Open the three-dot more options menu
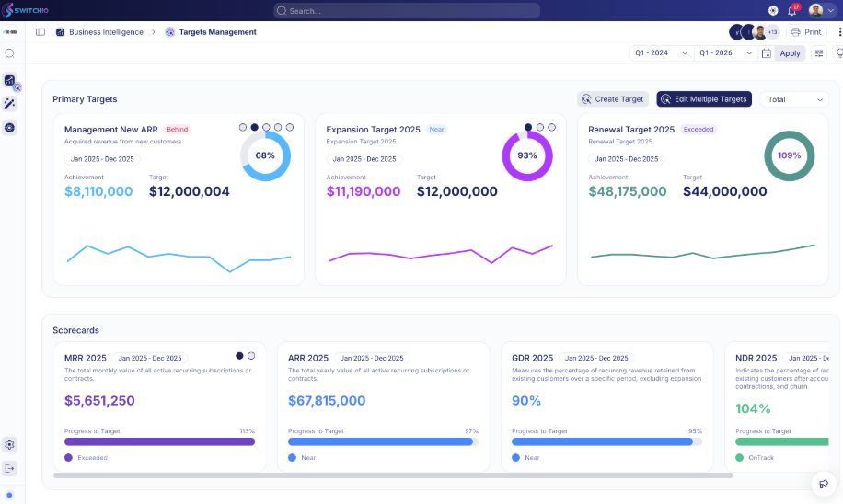 coord(838,32)
